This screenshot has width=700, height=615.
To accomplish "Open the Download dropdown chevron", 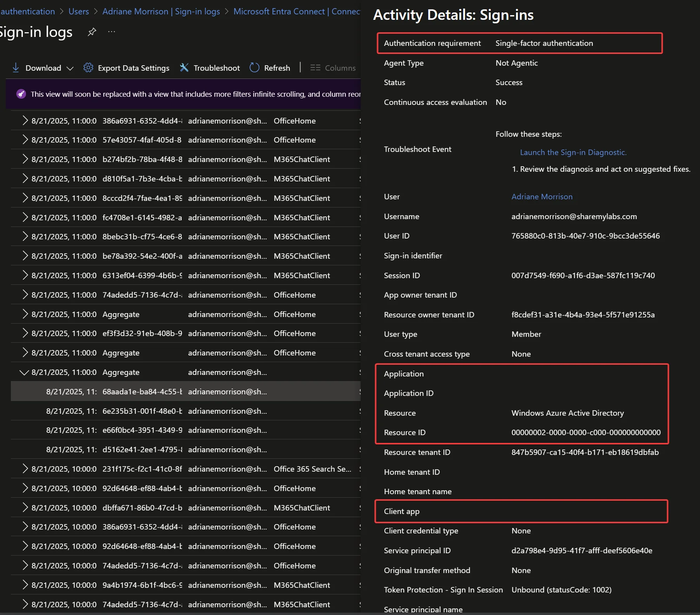I will pos(70,68).
